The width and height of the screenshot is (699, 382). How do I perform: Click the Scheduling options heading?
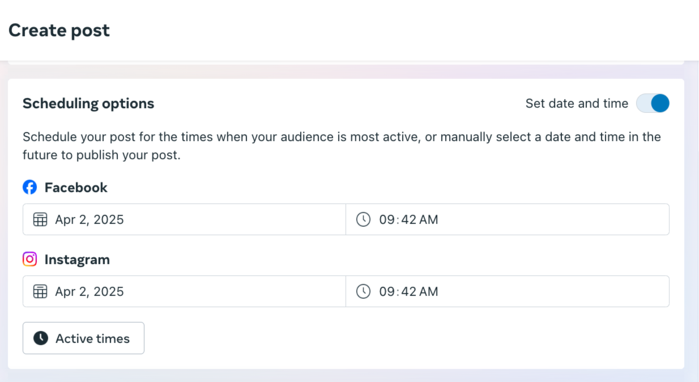(x=88, y=103)
